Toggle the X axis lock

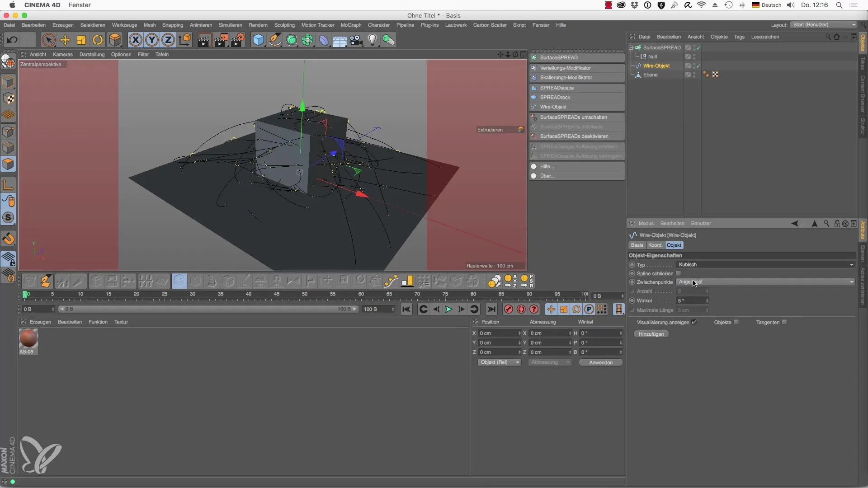[x=135, y=40]
